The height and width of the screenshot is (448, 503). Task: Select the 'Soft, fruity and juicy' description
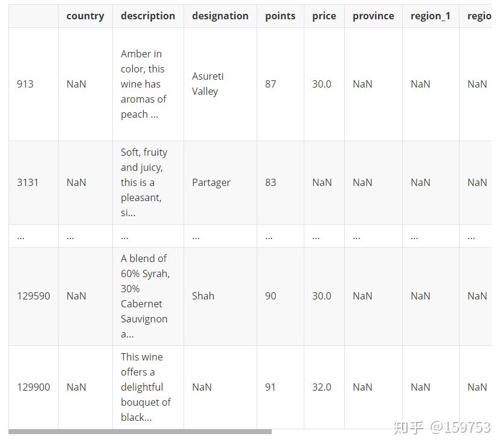pyautogui.click(x=144, y=182)
